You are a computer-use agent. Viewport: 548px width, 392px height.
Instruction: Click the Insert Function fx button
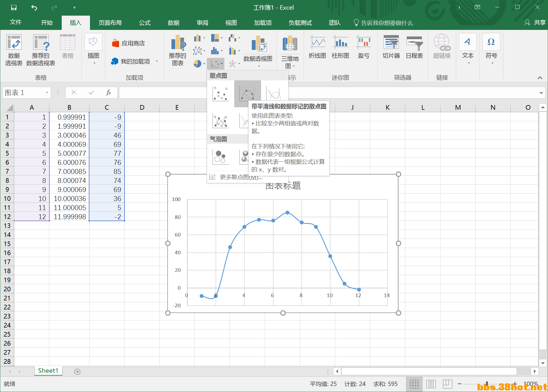tap(109, 92)
